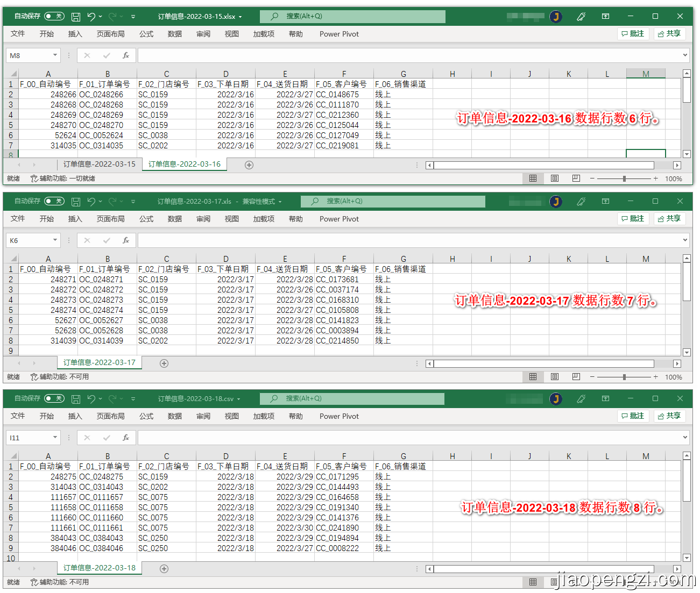Click the fx icon in the 03-18.csv formula bar
This screenshot has width=700, height=593.
point(125,438)
